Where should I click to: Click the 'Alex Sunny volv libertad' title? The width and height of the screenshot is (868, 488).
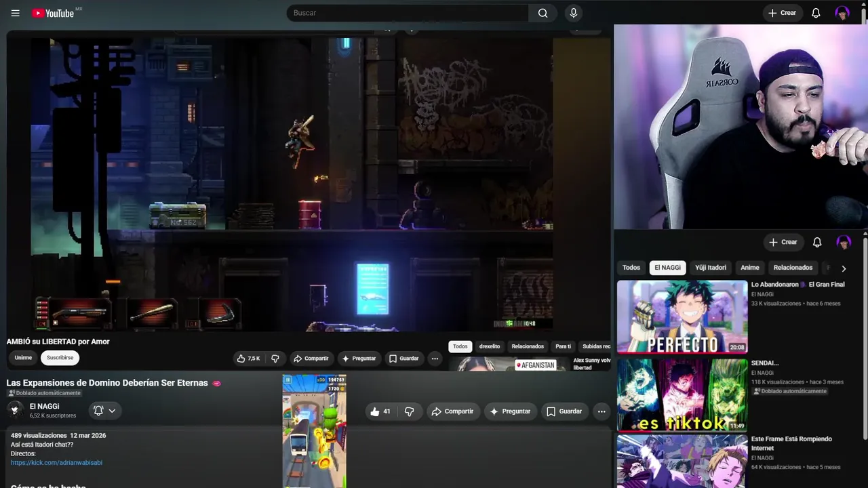(x=592, y=364)
